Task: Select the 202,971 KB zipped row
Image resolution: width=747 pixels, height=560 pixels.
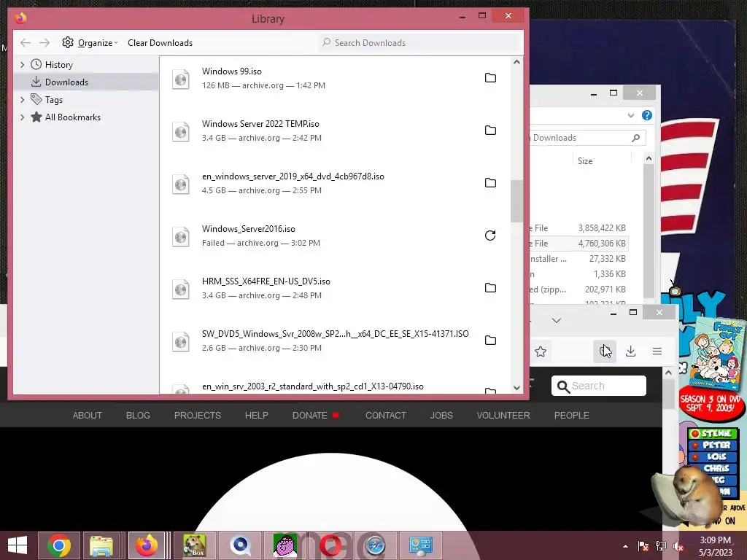Action: [578, 289]
